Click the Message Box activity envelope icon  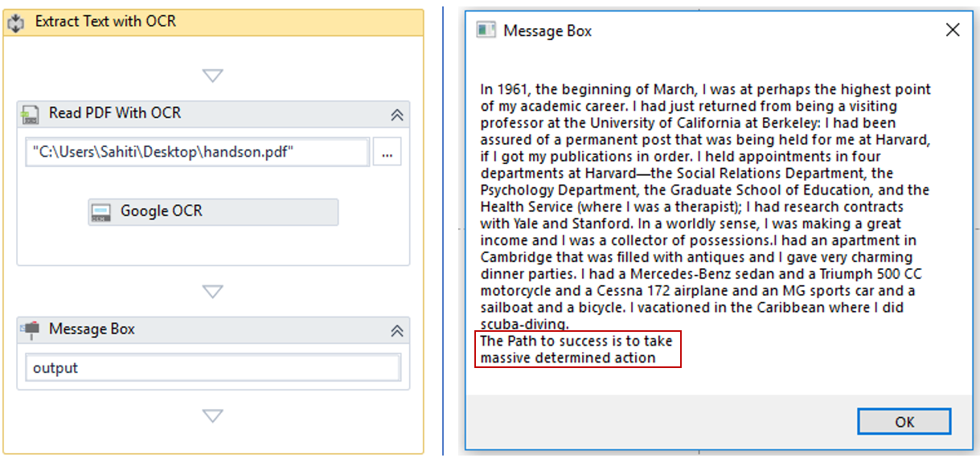(x=31, y=329)
